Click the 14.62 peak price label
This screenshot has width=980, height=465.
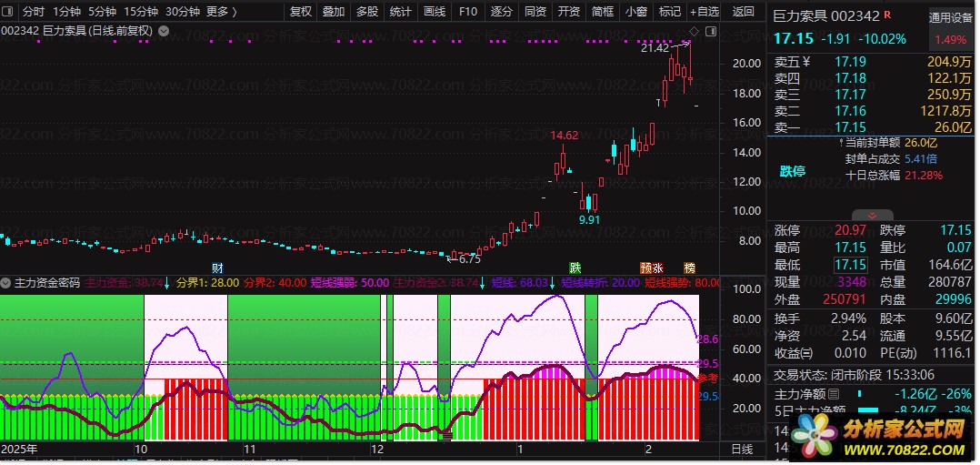(564, 135)
